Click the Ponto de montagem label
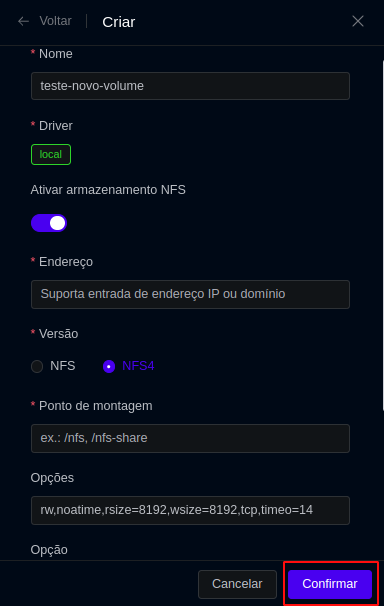The width and height of the screenshot is (384, 606). pyautogui.click(x=95, y=406)
